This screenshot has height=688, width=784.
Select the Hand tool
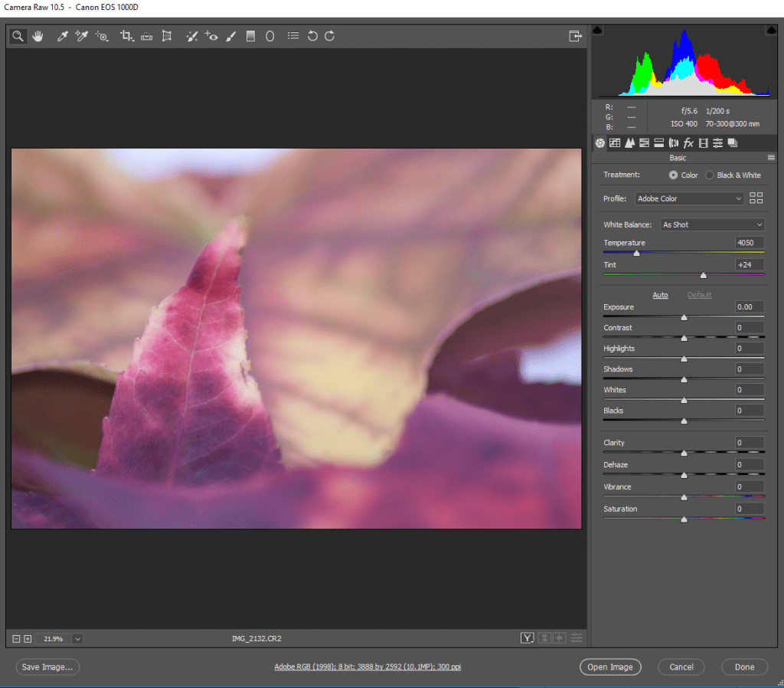coord(37,36)
